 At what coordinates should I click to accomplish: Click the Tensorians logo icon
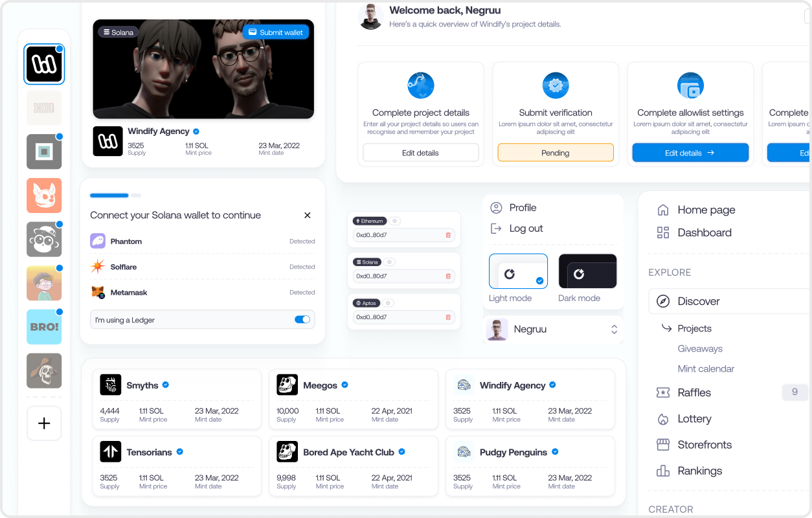pos(111,451)
